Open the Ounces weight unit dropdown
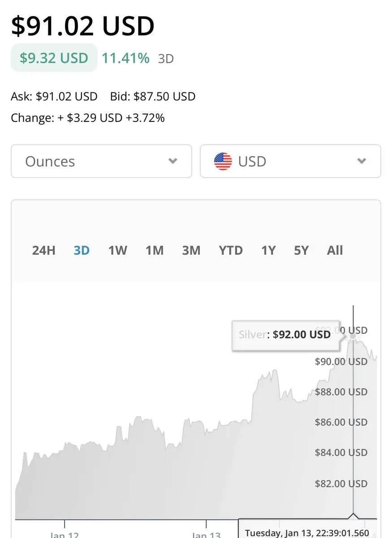This screenshot has width=392, height=538. [x=101, y=161]
